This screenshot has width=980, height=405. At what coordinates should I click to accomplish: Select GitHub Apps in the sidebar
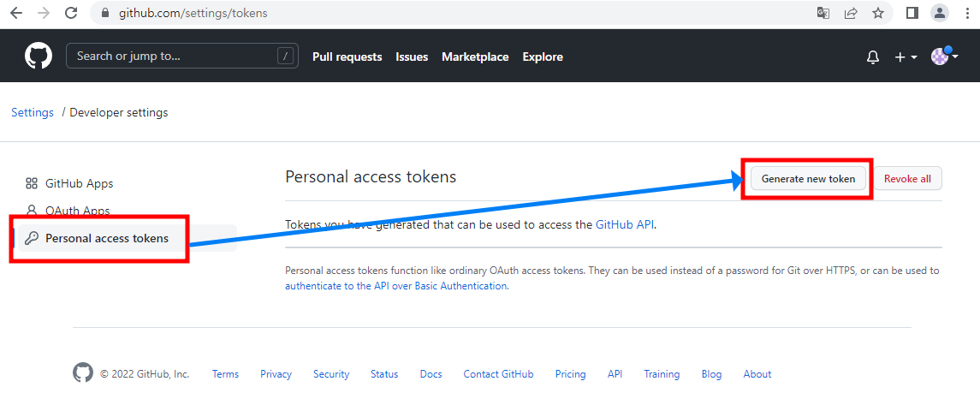tap(79, 184)
